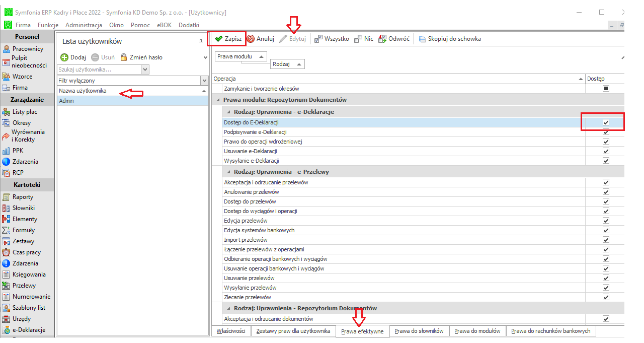Select the PPK sidebar icon
The width and height of the screenshot is (644, 343).
tap(7, 151)
